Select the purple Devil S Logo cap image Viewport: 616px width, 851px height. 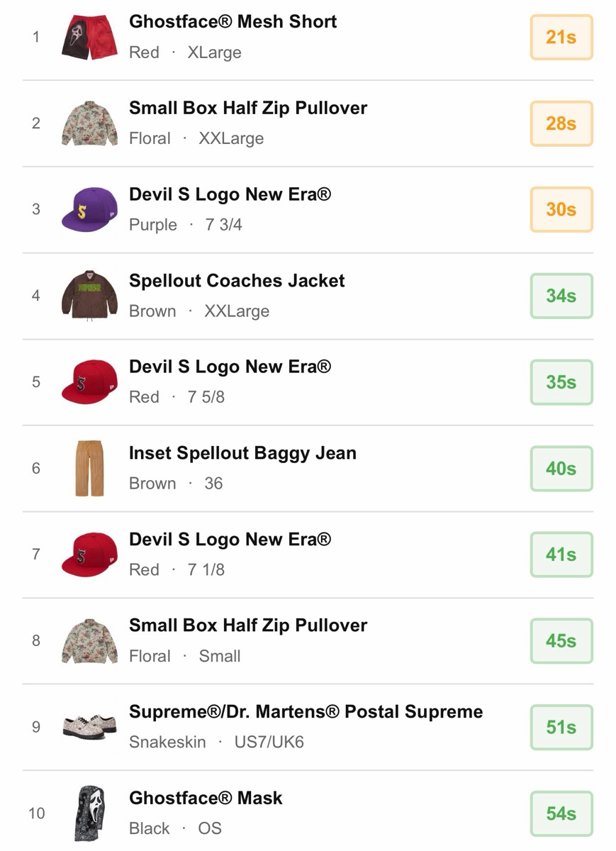89,209
